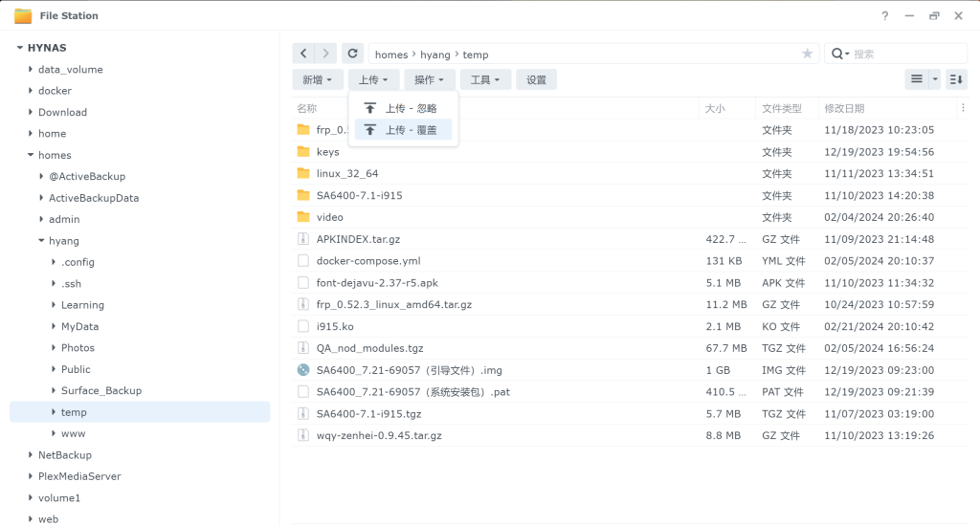The height and width of the screenshot is (526, 980).
Task: Select the SA6400 引导文件 .img disc icon
Action: pyautogui.click(x=303, y=370)
